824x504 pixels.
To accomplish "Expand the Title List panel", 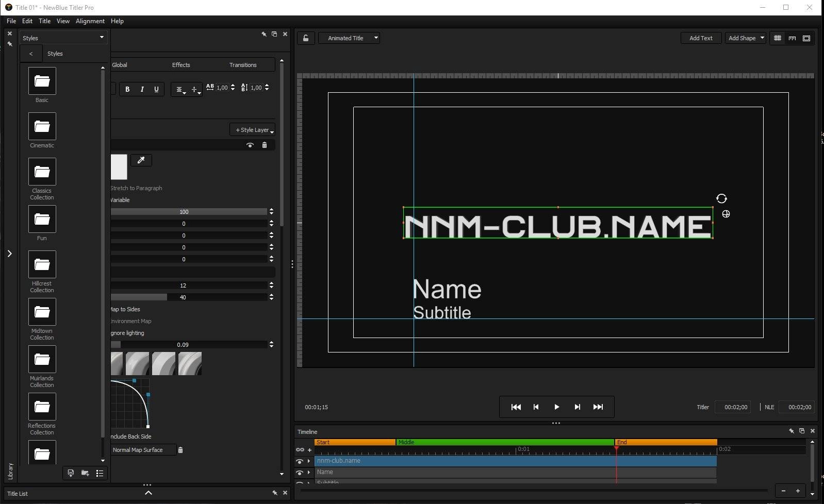I will pyautogui.click(x=148, y=493).
